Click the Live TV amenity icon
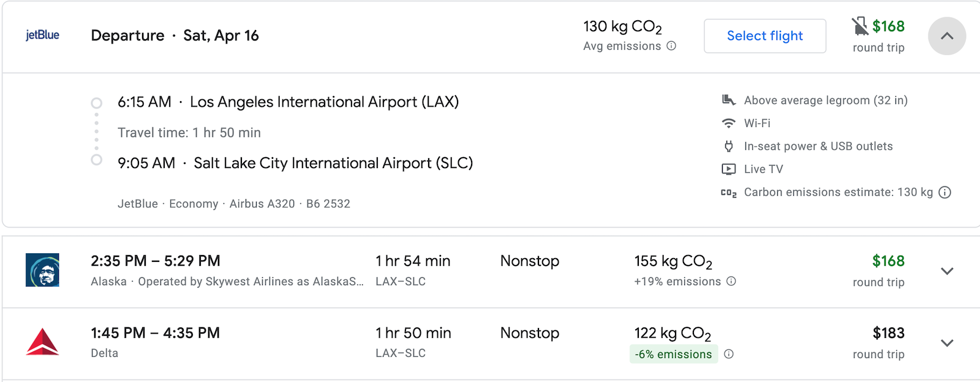980x382 pixels. coord(728,169)
